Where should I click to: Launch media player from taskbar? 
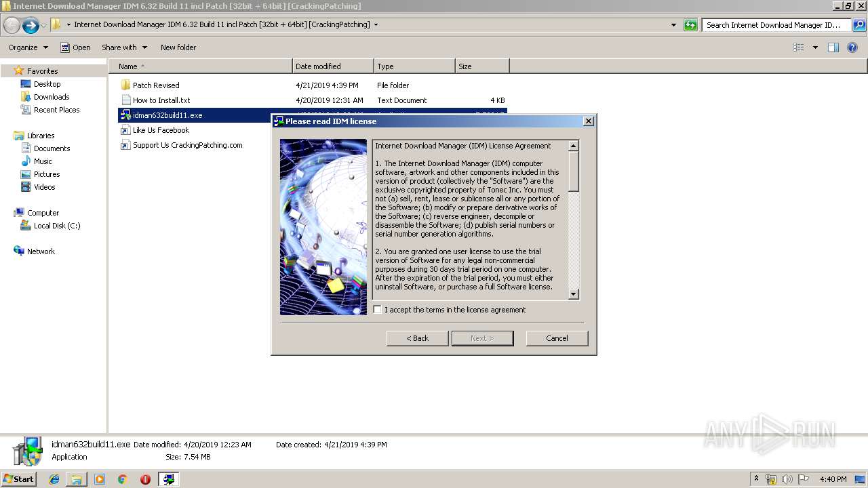click(100, 479)
